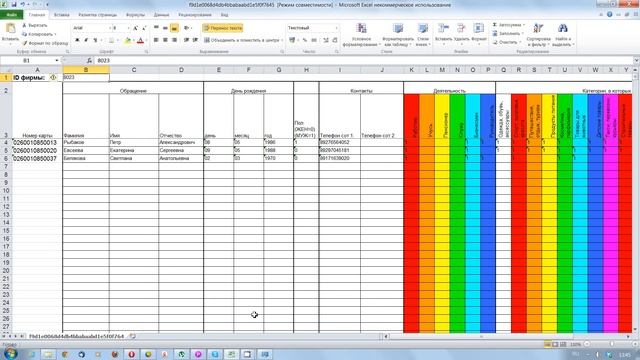Apply percent style format
Viewport: 640px width, 360px height.
[x=305, y=40]
